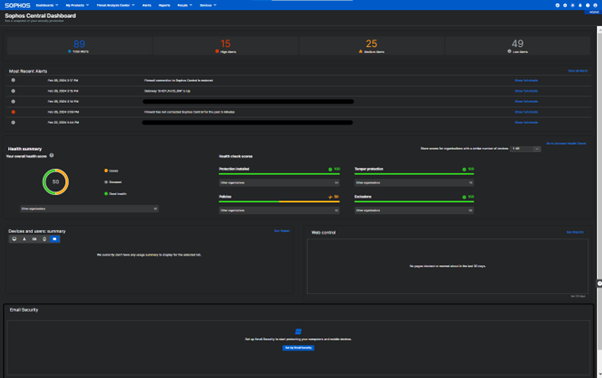Show full details for 'connection to Sophos Central is restored' alert

click(526, 81)
